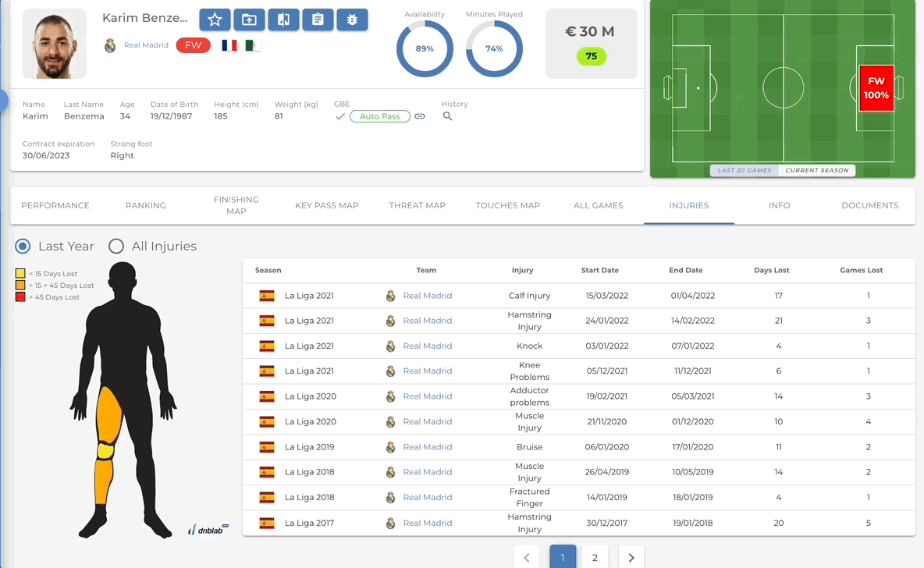Click the red FW position badge
This screenshot has height=568, width=924.
coord(194,45)
